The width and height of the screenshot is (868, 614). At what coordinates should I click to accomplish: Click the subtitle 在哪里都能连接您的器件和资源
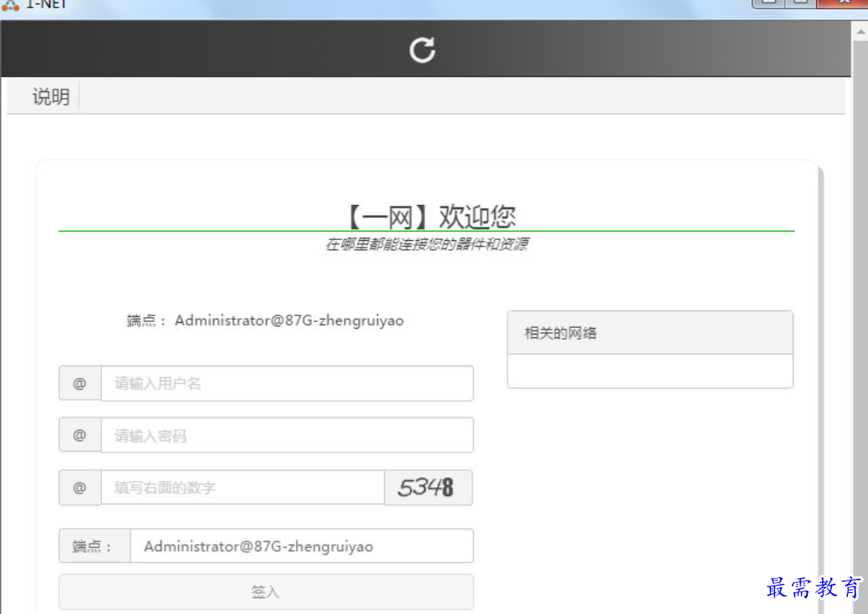(x=426, y=244)
